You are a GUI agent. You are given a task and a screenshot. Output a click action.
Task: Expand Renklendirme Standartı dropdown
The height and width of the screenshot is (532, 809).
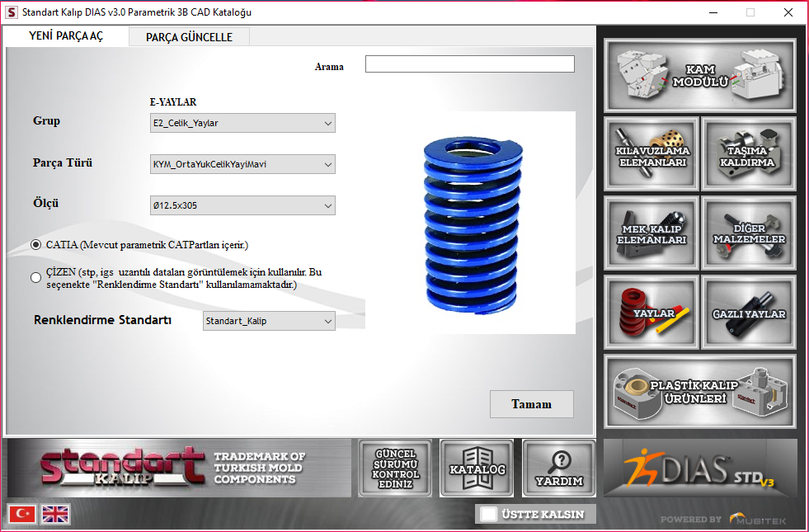[269, 321]
